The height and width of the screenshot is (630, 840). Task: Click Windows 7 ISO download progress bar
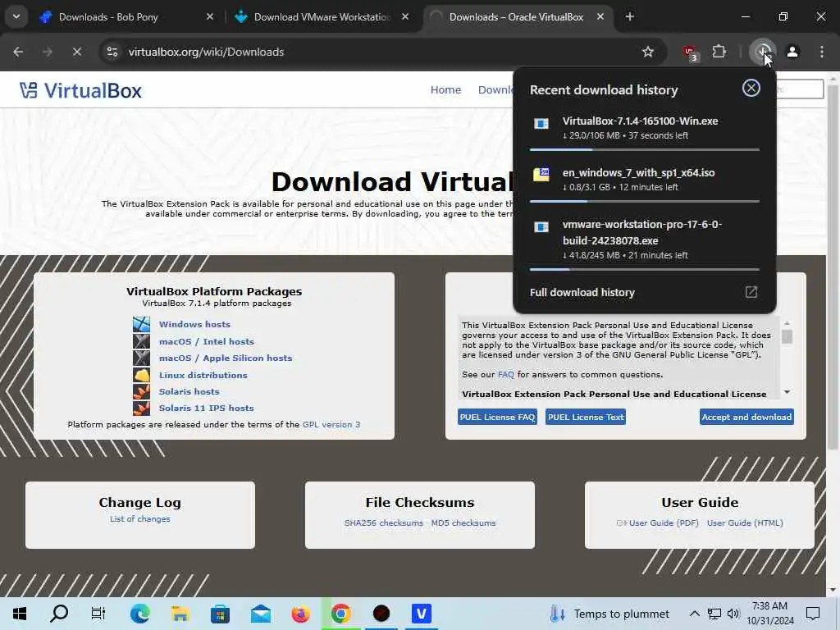[x=645, y=202]
